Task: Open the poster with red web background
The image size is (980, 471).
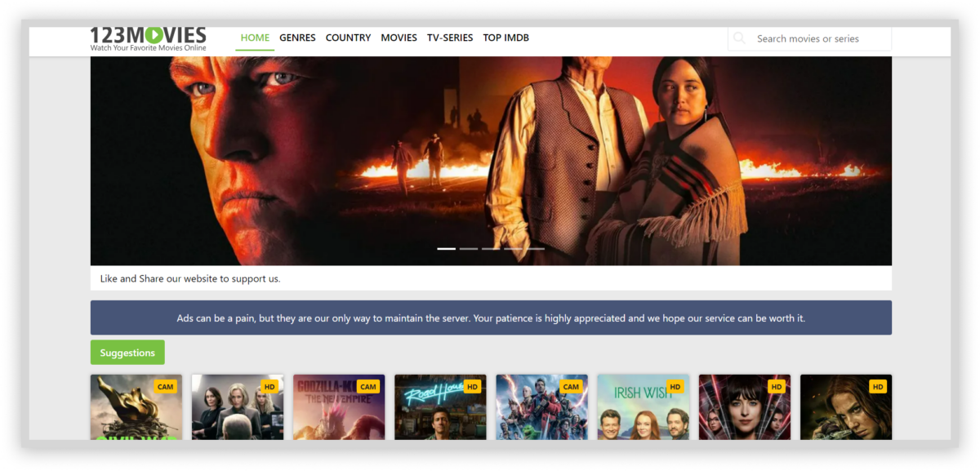Action: 744,407
